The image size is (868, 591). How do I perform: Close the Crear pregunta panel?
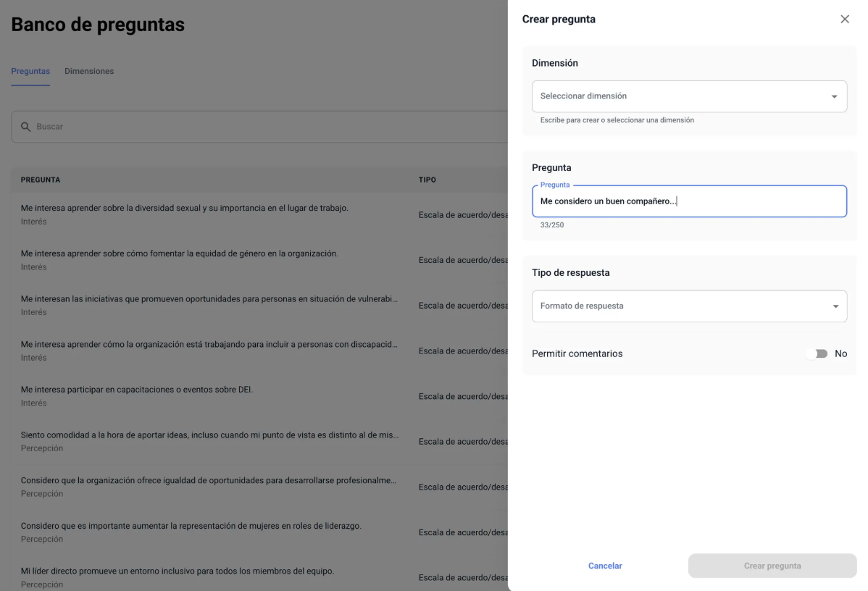[x=844, y=20]
